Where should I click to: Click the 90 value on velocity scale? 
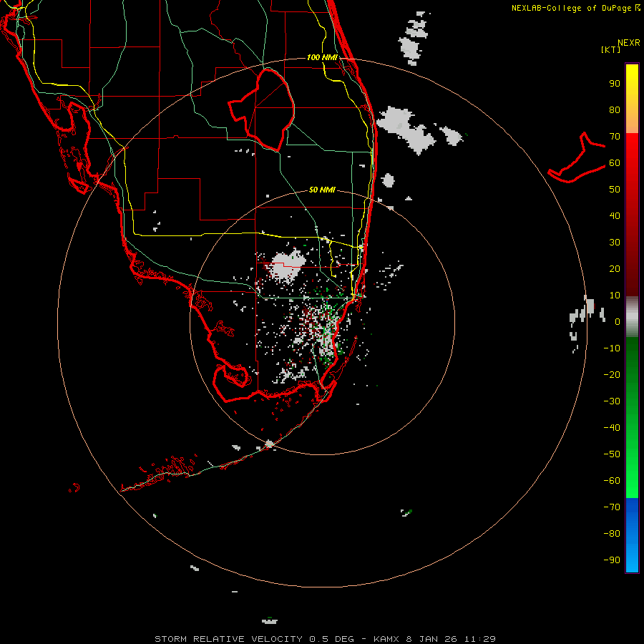coord(615,84)
